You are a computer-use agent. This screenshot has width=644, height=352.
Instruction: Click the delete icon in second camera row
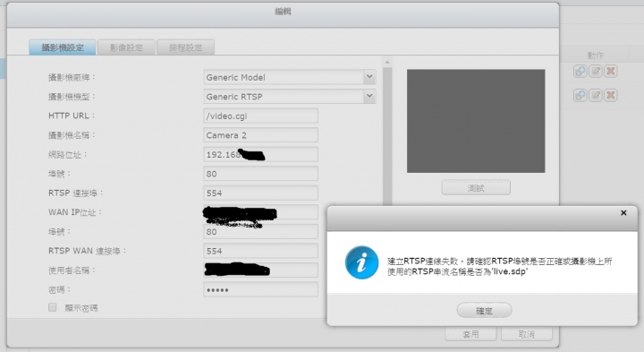pos(611,96)
